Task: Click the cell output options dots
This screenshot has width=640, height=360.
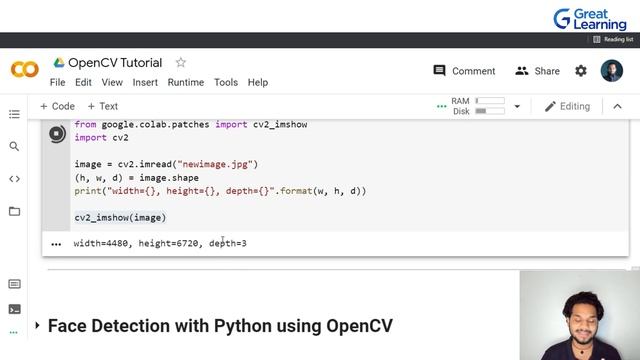Action: [x=56, y=244]
